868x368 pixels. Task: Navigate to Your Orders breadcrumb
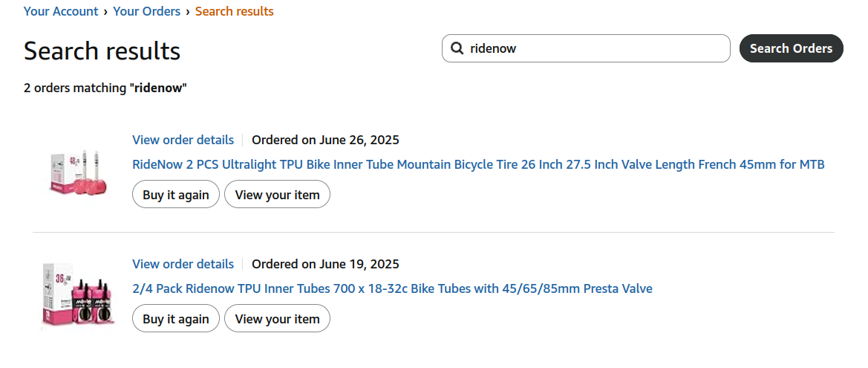(x=146, y=11)
